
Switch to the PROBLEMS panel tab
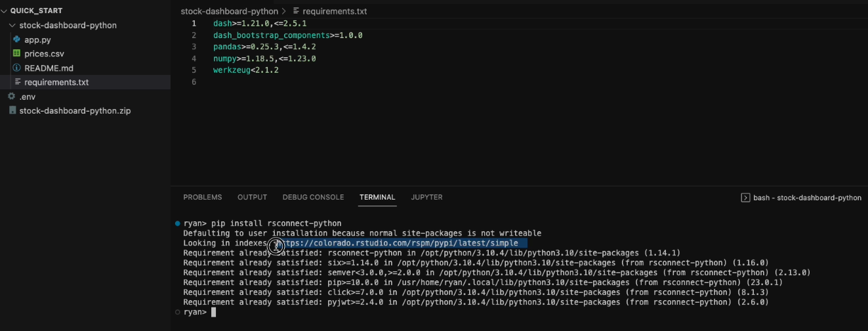tap(203, 197)
